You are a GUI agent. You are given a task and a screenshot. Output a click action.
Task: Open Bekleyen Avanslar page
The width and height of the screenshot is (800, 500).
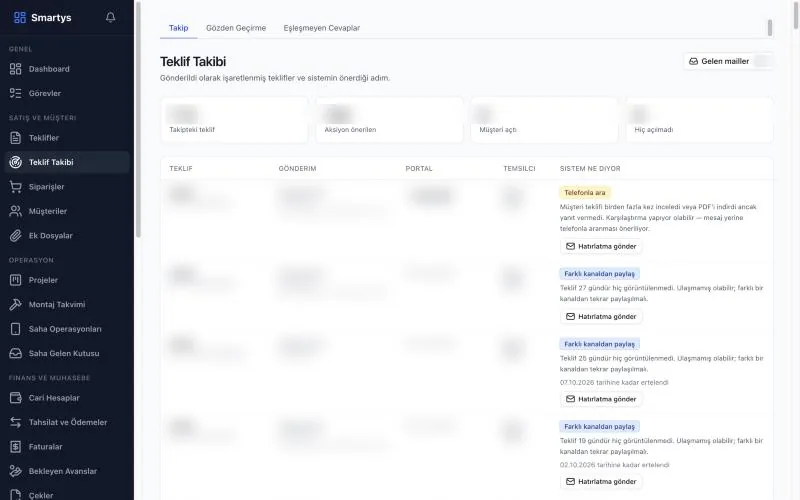pos(67,471)
